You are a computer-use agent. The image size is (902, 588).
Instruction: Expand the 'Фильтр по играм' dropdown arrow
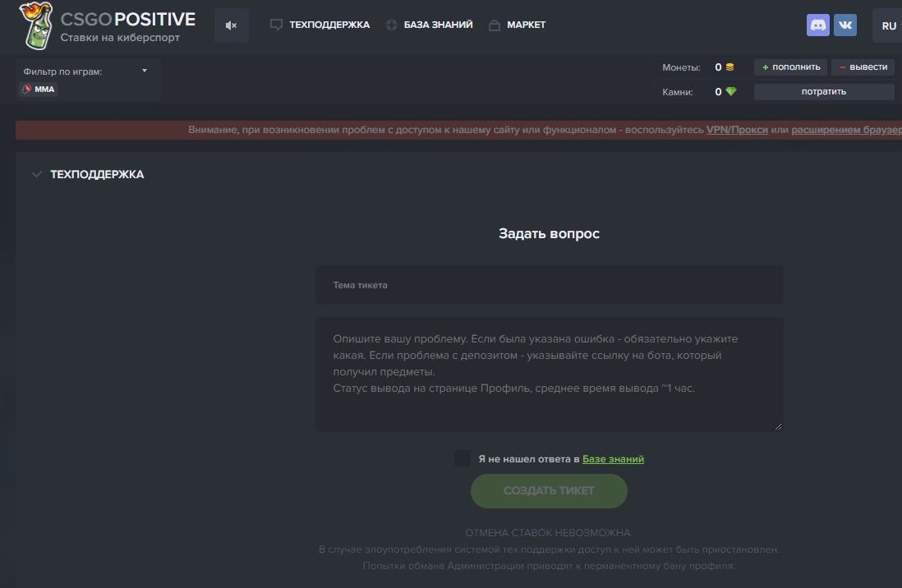(x=145, y=71)
